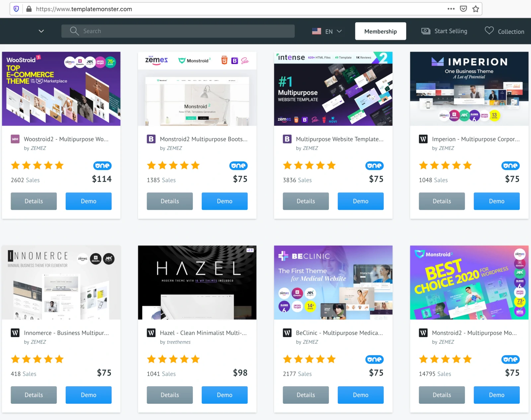
Task: Click the treethemes author link
Action: [x=179, y=342]
